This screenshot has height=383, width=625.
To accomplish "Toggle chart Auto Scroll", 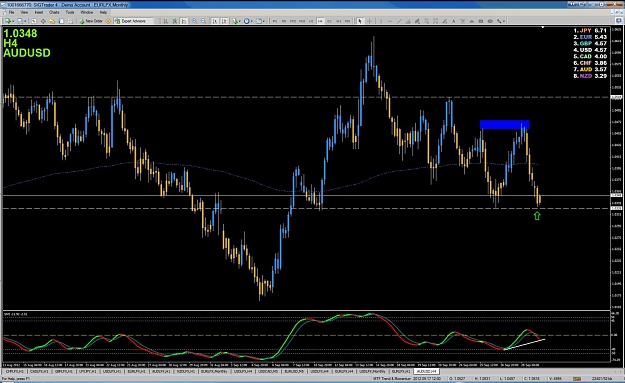I will click(215, 21).
